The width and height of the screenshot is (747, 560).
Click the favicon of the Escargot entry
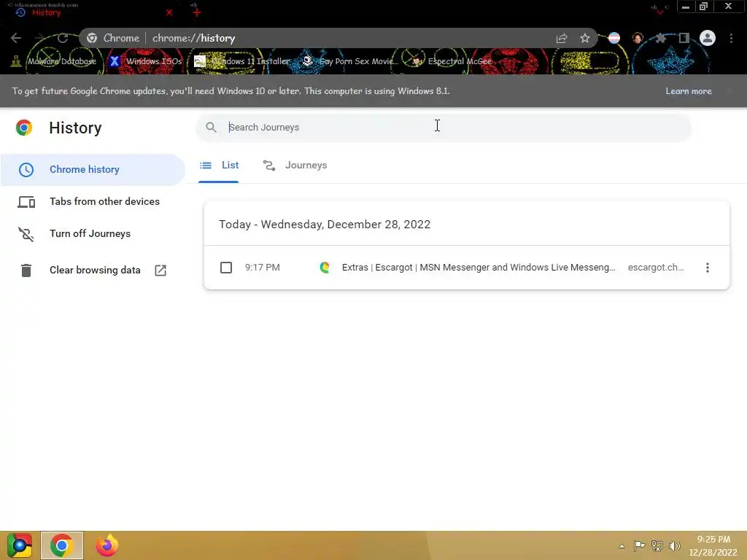(x=325, y=267)
